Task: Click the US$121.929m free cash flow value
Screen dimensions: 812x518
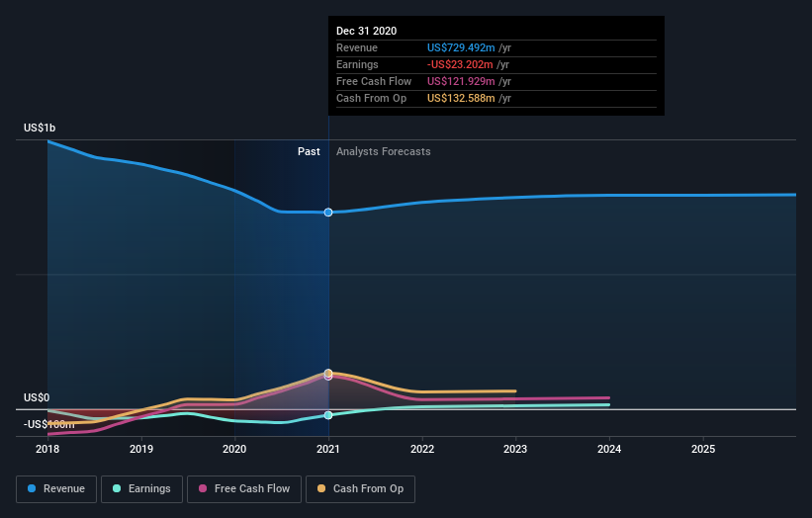Action: click(461, 81)
